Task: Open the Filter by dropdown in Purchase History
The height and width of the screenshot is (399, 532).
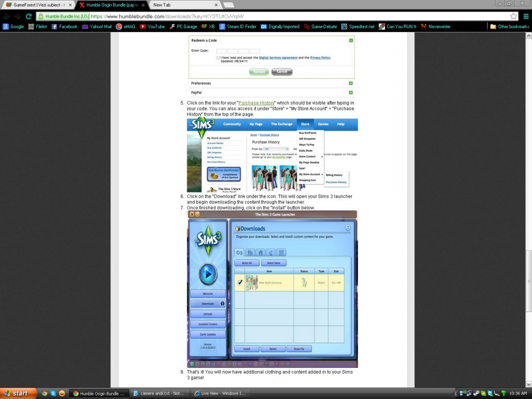Action: pyautogui.click(x=276, y=149)
